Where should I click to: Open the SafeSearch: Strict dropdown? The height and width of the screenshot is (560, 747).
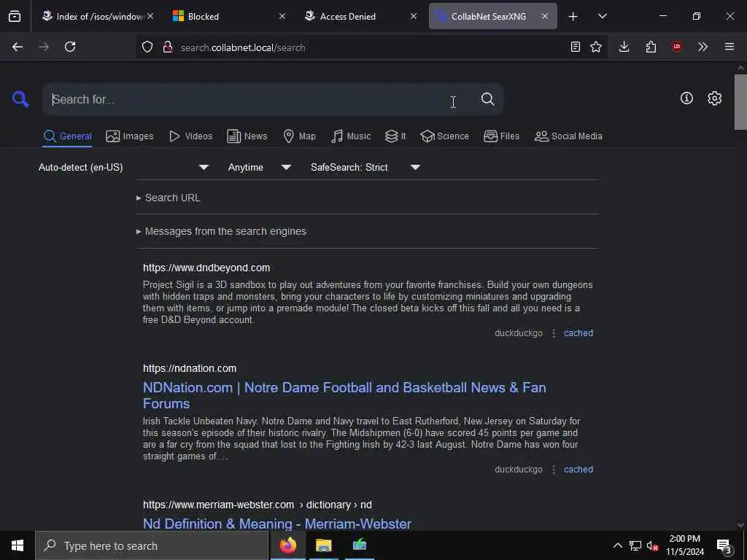365,167
